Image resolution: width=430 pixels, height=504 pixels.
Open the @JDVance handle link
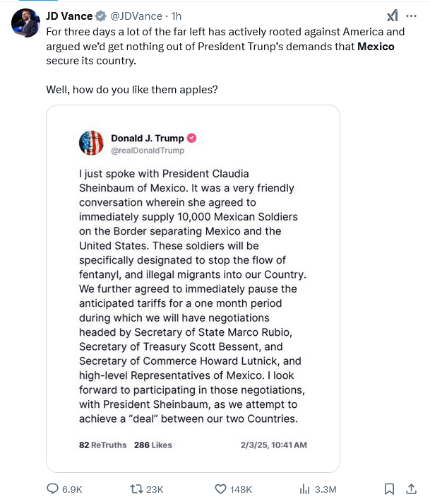click(136, 15)
